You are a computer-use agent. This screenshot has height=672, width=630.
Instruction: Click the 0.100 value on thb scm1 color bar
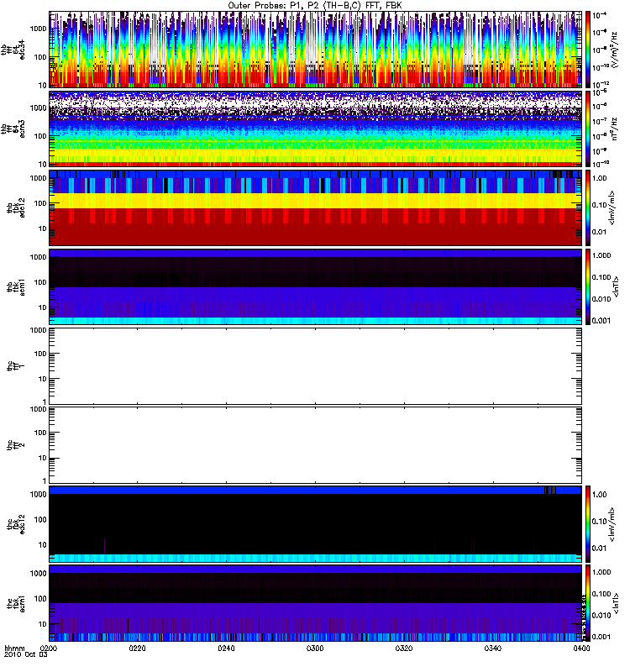(x=601, y=277)
